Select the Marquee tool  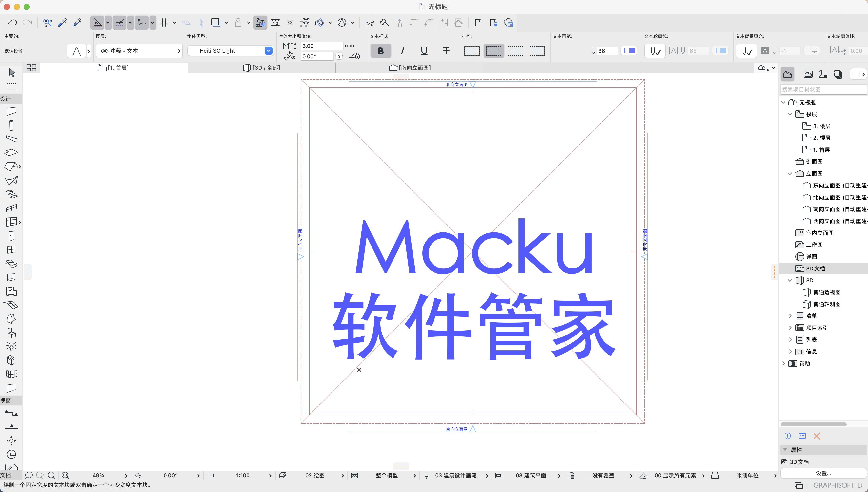pyautogui.click(x=11, y=87)
